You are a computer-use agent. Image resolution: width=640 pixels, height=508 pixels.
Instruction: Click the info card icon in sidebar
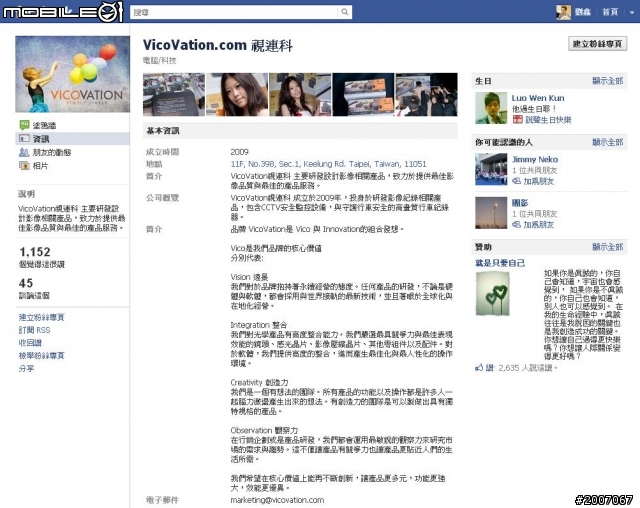click(24, 139)
